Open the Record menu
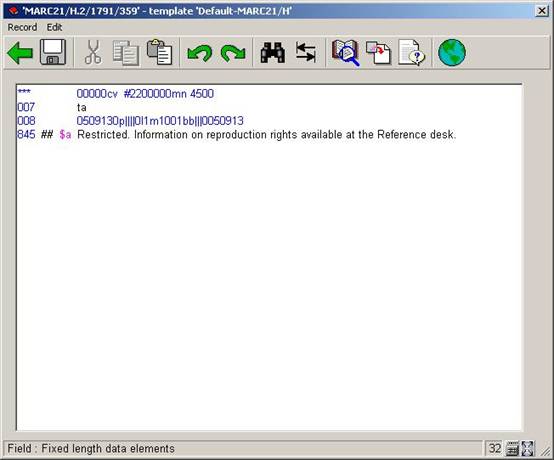This screenshot has width=554, height=460. coord(22,27)
